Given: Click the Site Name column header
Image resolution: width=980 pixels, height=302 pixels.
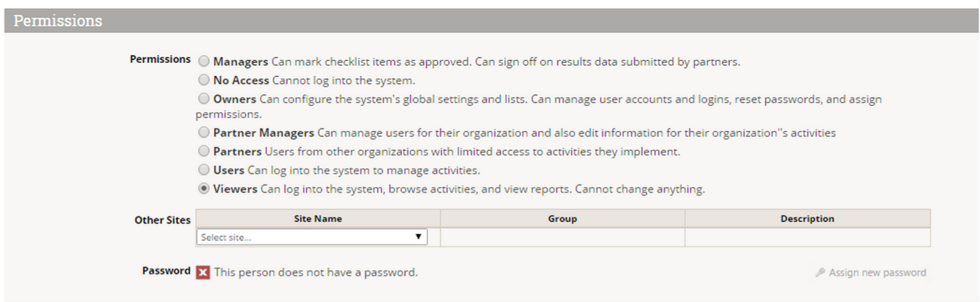Looking at the screenshot, I should click(318, 219).
